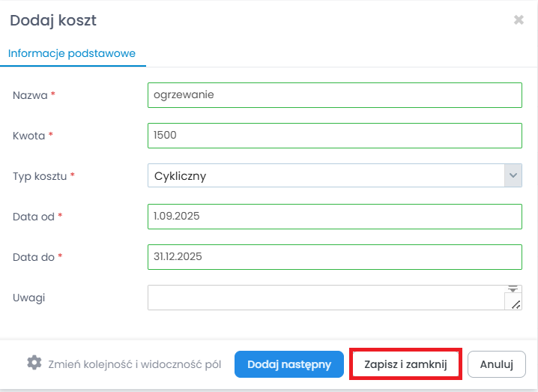Click the Data od label
The width and height of the screenshot is (538, 392).
pos(34,216)
